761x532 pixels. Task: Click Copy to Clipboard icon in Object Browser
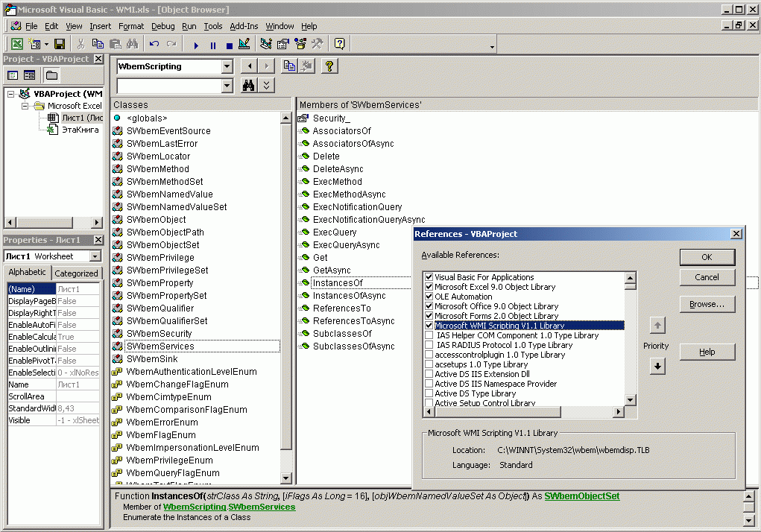point(290,66)
